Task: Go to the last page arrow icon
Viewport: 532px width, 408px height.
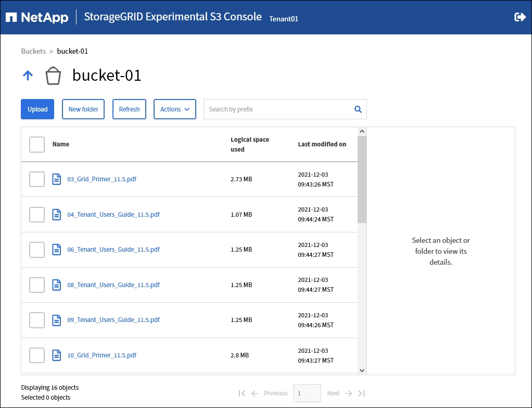Action: pyautogui.click(x=362, y=393)
